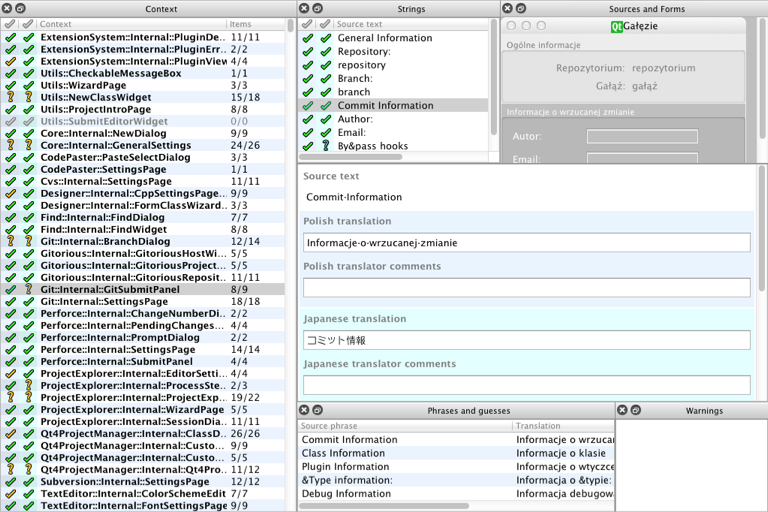Click the float button of the Context panel

21,9
